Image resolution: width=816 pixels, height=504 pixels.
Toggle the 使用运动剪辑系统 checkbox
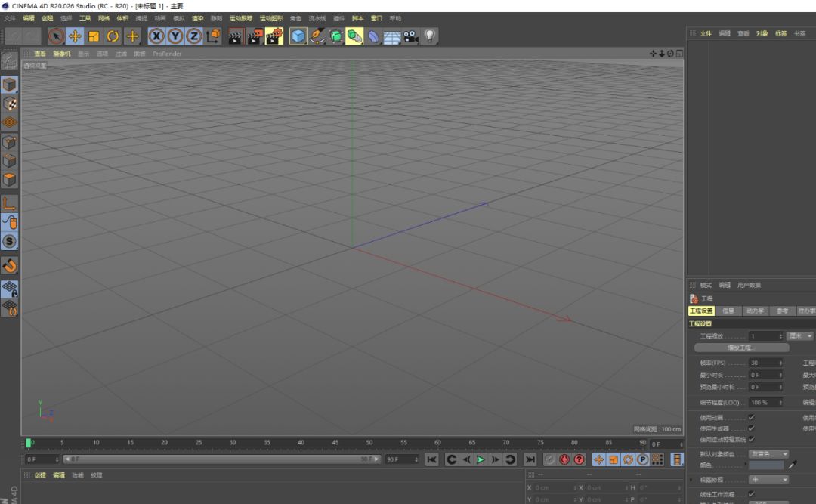tap(752, 439)
